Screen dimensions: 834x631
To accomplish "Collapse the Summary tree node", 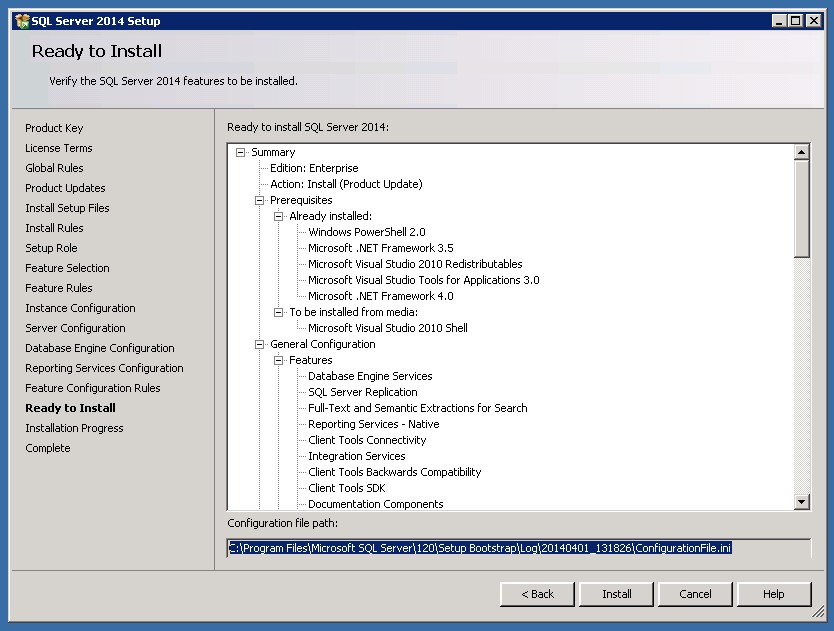I will pyautogui.click(x=241, y=152).
